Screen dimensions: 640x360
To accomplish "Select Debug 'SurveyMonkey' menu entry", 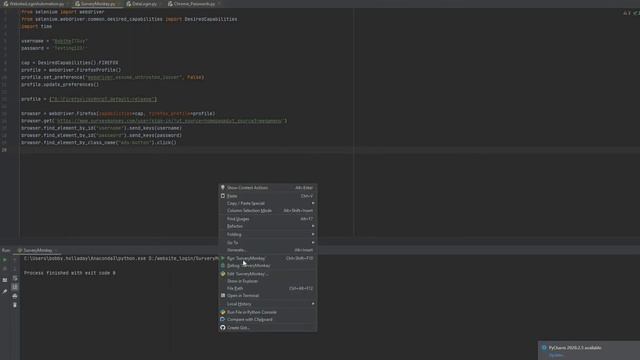I will click(x=267, y=266).
